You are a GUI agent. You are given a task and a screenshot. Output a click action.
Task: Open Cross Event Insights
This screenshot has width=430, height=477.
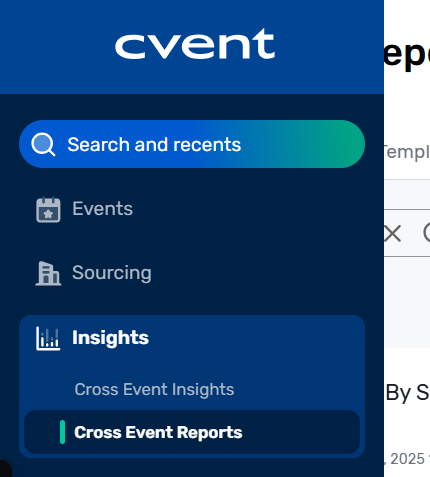[154, 389]
